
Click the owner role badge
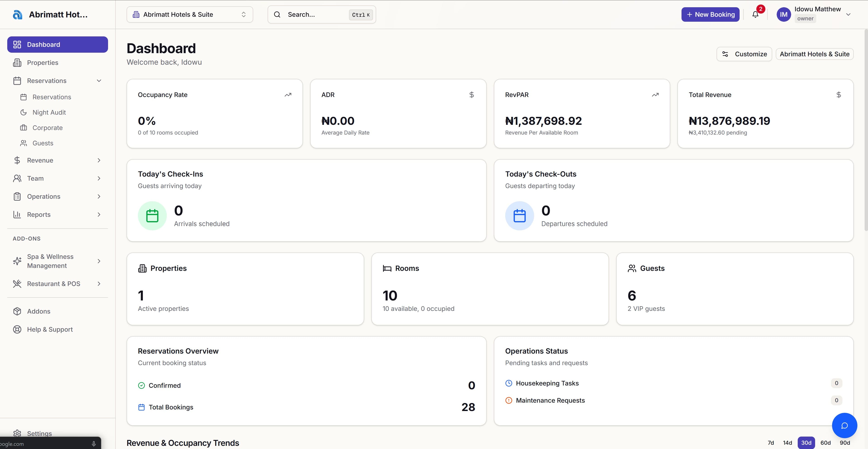pyautogui.click(x=805, y=19)
